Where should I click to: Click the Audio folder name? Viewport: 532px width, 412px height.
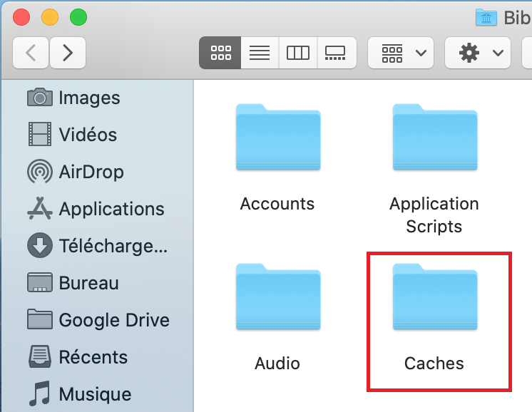point(277,363)
